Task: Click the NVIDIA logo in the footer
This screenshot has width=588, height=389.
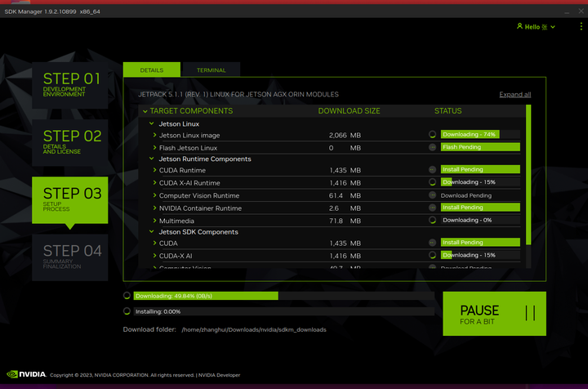Action: pos(26,374)
